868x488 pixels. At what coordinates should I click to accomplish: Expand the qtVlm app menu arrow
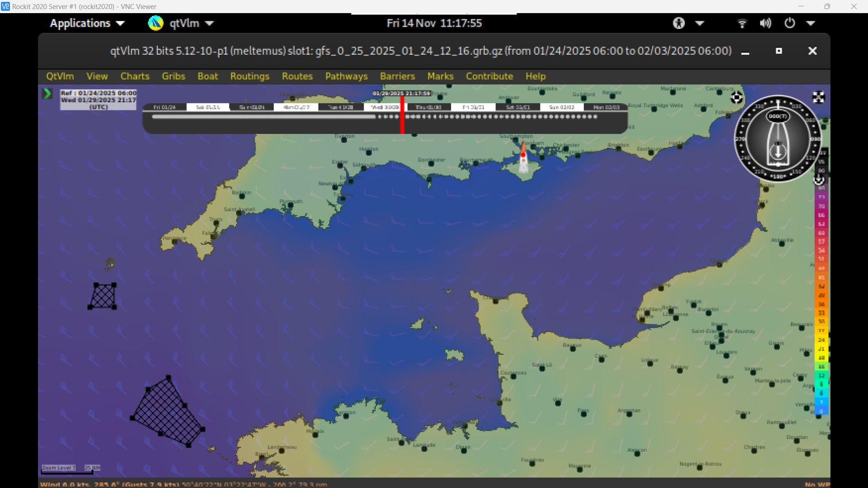(x=209, y=23)
